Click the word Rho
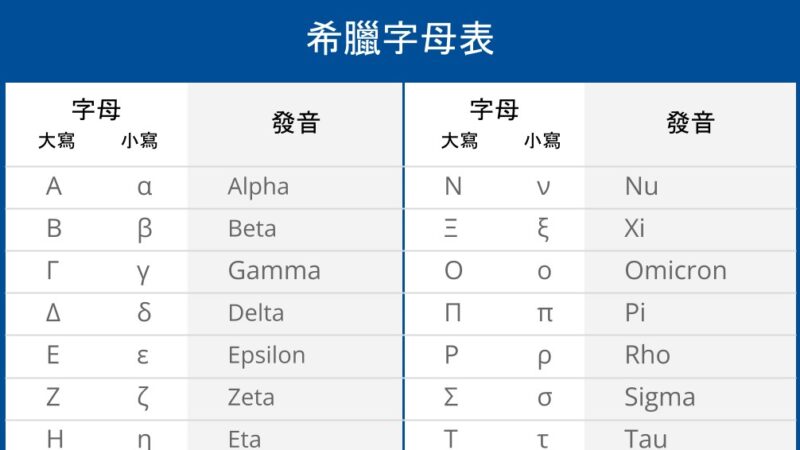 click(x=647, y=355)
